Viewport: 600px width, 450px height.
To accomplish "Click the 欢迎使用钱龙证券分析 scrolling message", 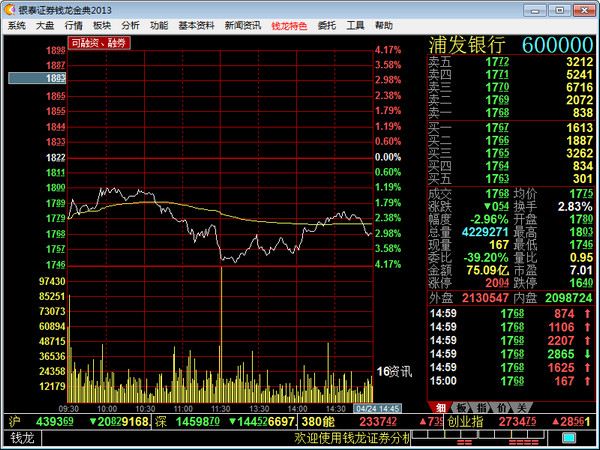I will pos(352,438).
